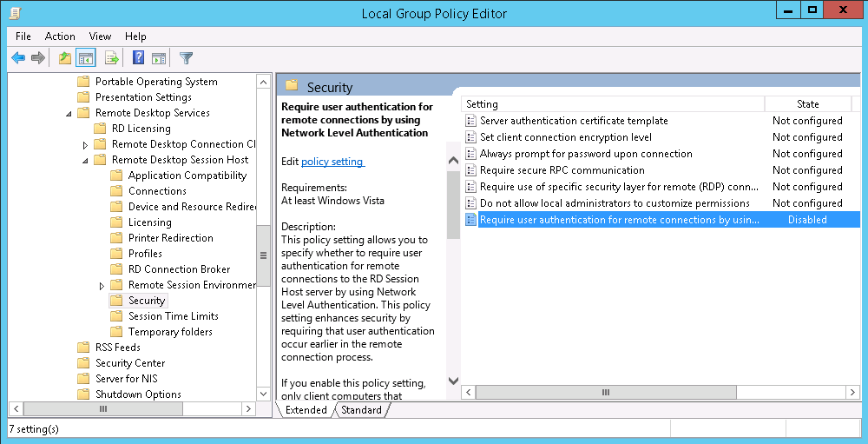The width and height of the screenshot is (868, 444).
Task: Click the Disabled state of the highlighted policy
Action: (x=807, y=220)
